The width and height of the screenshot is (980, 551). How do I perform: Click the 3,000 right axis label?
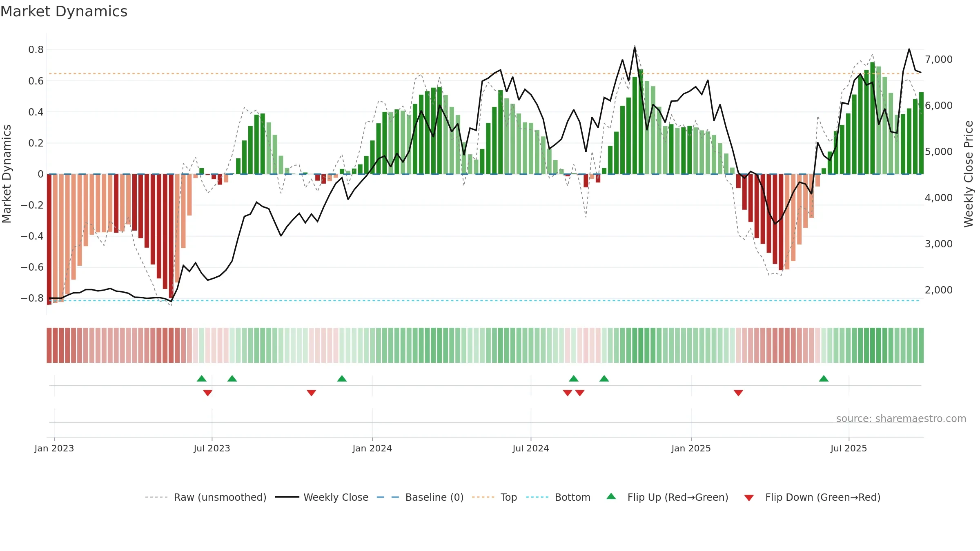[x=939, y=244]
